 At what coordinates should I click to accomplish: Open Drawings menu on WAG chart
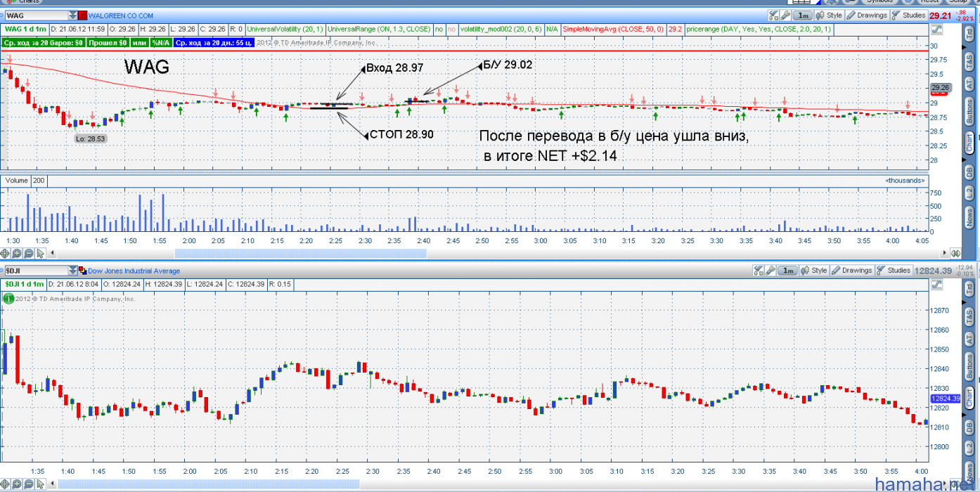point(867,15)
